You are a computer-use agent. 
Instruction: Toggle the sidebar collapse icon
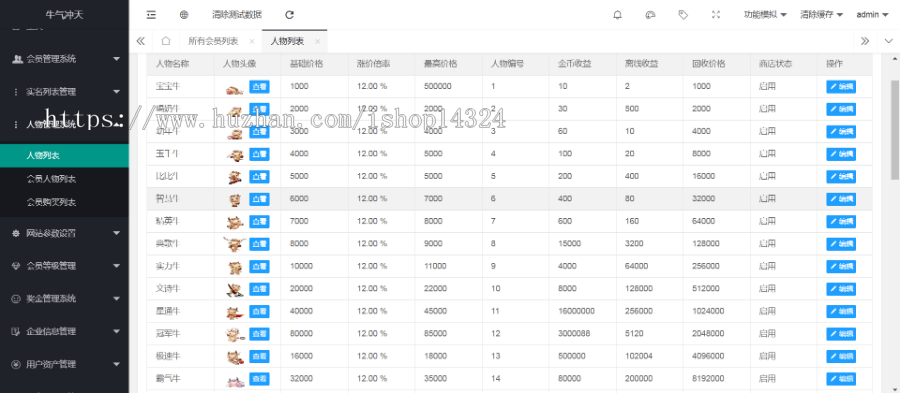[151, 15]
